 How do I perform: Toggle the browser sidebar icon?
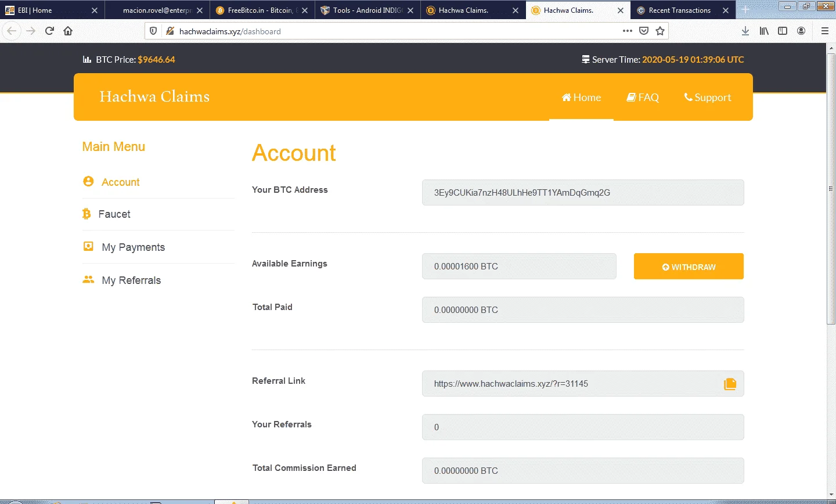click(783, 31)
